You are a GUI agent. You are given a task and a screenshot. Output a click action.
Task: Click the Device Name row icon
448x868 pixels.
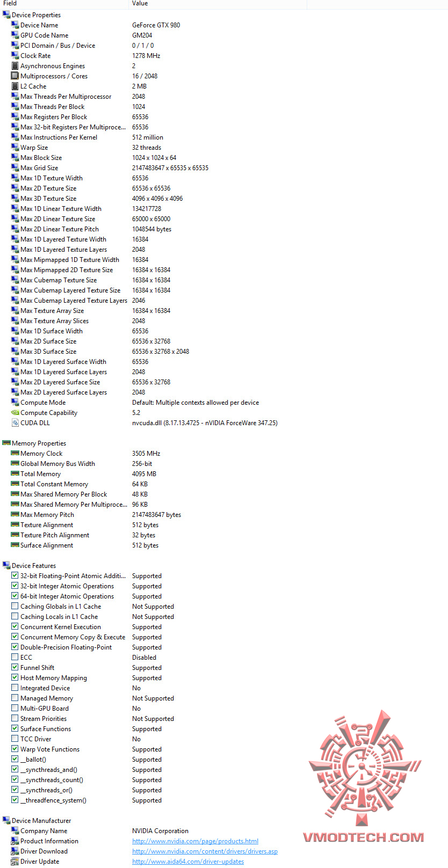point(15,25)
